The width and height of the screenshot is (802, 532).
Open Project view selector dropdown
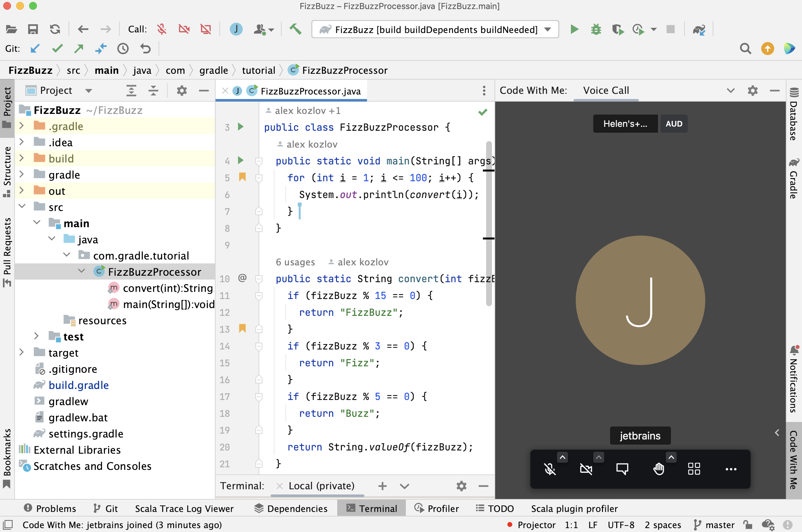(x=89, y=91)
